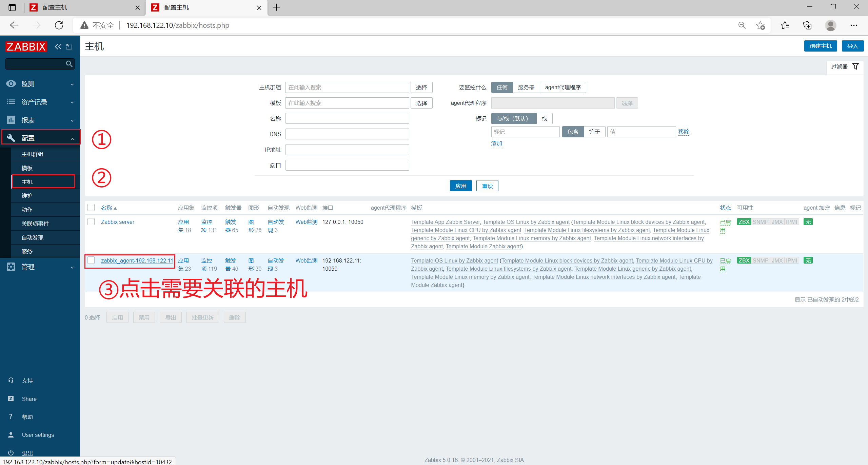Click the wrench icon for 配置
The height and width of the screenshot is (465, 868).
(x=11, y=138)
